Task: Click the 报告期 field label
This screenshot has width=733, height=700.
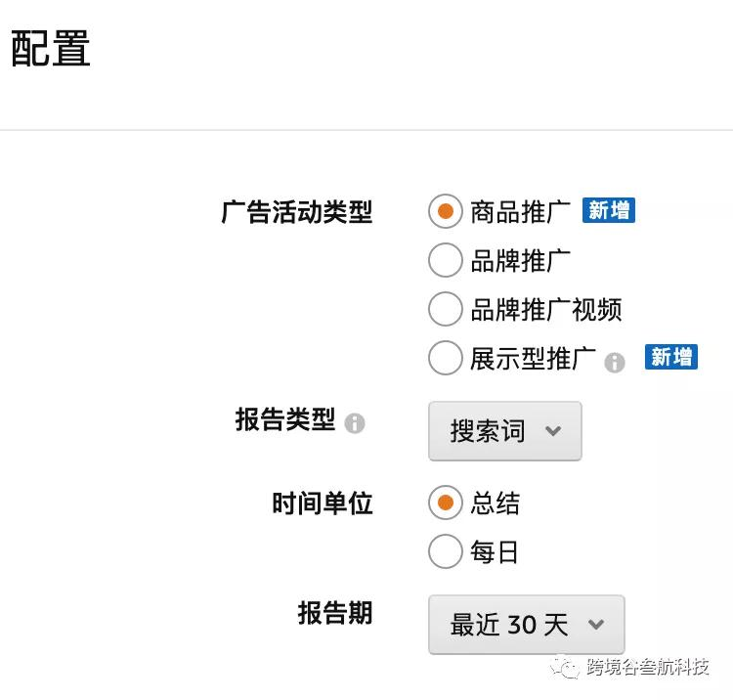Action: (335, 613)
